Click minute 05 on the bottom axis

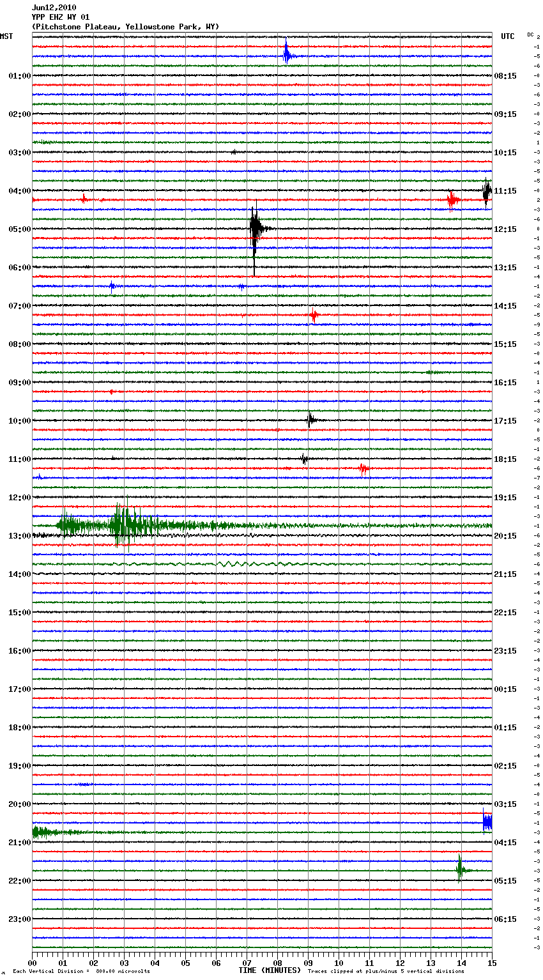click(185, 963)
